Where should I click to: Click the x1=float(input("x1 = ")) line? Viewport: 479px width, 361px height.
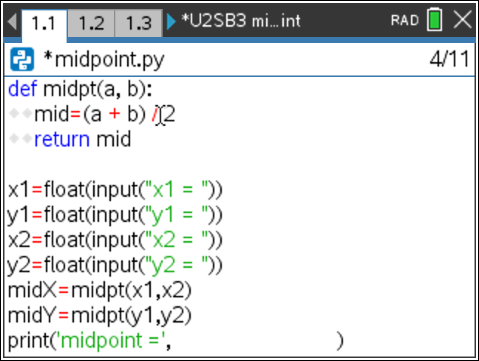(x=115, y=190)
